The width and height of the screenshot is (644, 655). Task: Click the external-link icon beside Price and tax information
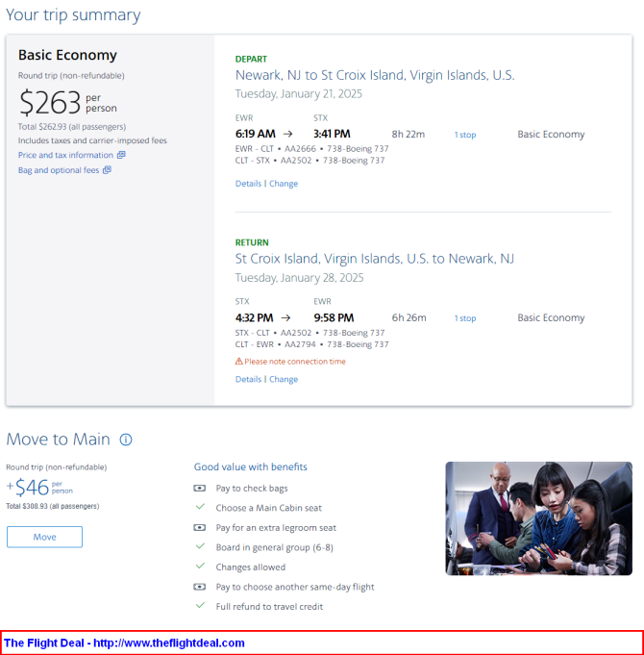(x=121, y=155)
